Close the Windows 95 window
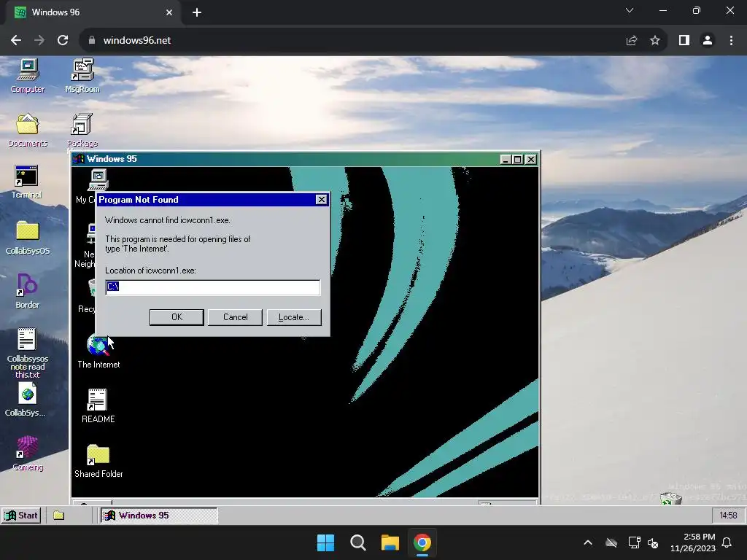The width and height of the screenshot is (747, 560). [x=531, y=160]
